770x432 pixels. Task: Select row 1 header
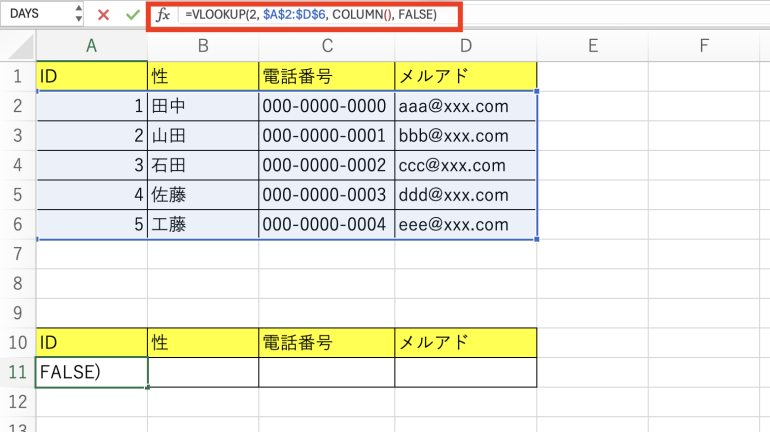(18, 77)
